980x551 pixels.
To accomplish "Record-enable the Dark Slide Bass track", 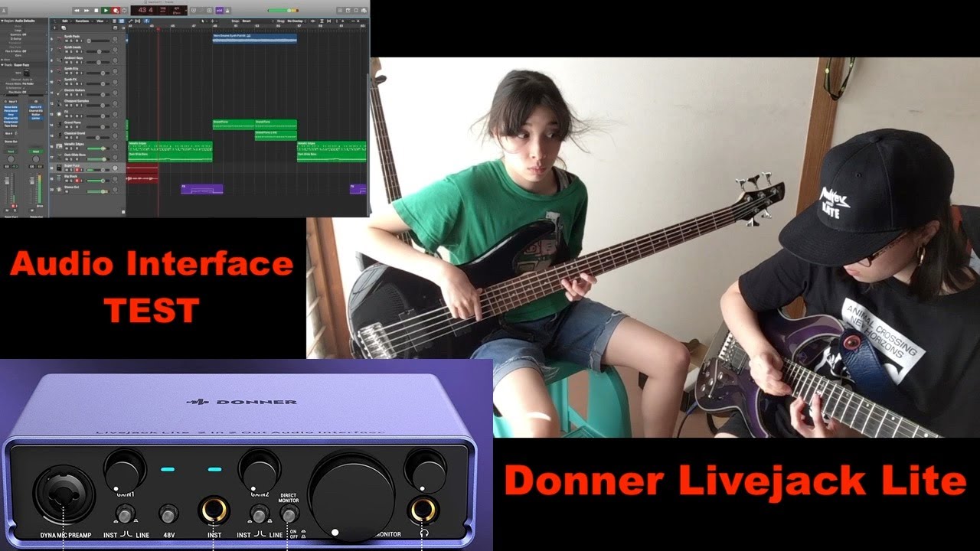I will pos(77,158).
